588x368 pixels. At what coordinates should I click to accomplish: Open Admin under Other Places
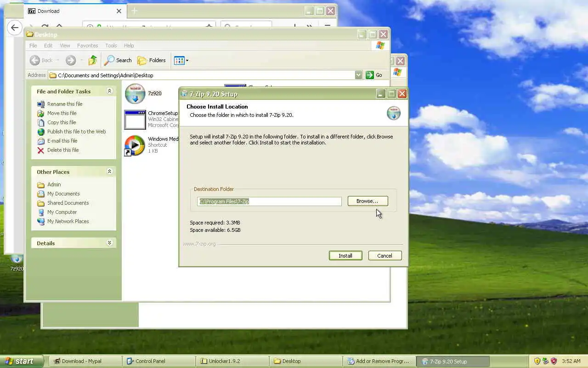point(54,184)
